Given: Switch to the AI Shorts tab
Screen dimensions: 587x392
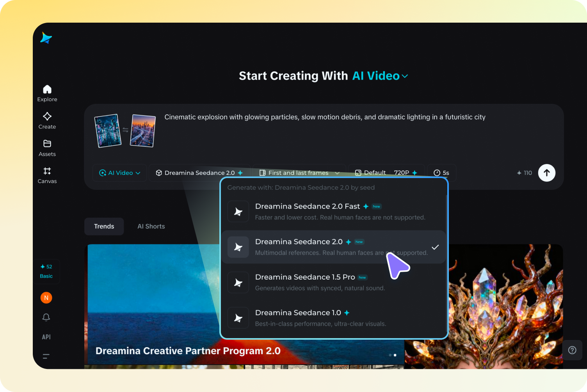Looking at the screenshot, I should coord(151,226).
